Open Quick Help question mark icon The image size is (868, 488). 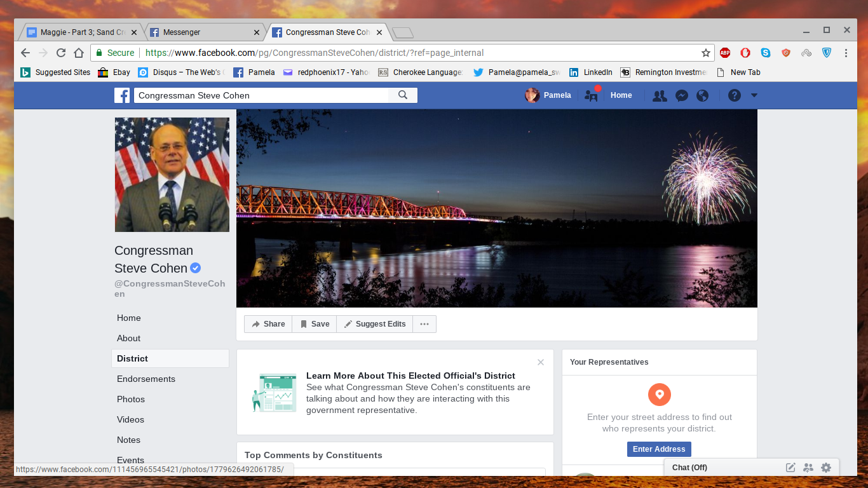(x=735, y=95)
